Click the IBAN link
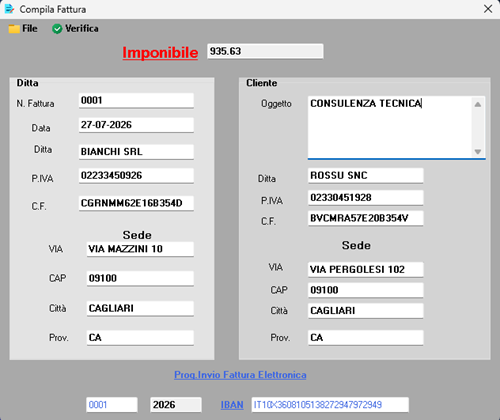The width and height of the screenshot is (500, 420). point(232,405)
